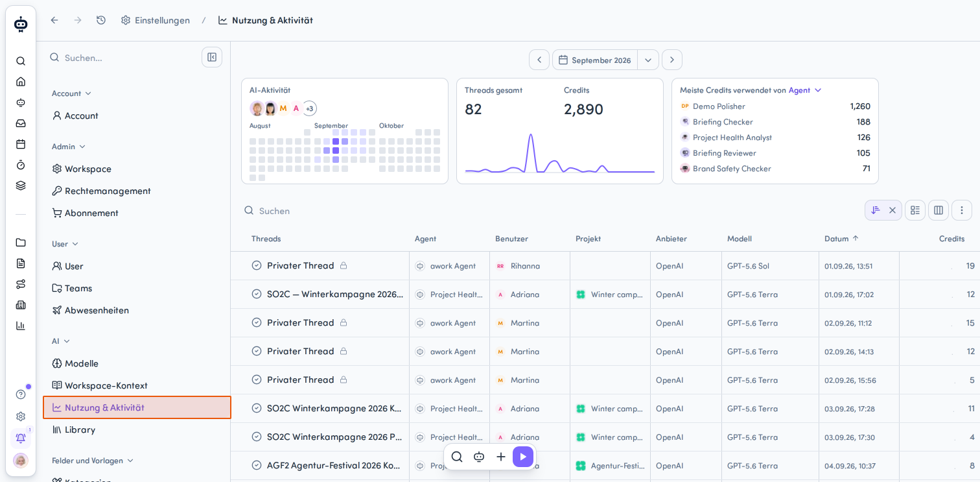Collapse the Admin section in sidebar
The height and width of the screenshot is (482, 980).
pos(69,147)
